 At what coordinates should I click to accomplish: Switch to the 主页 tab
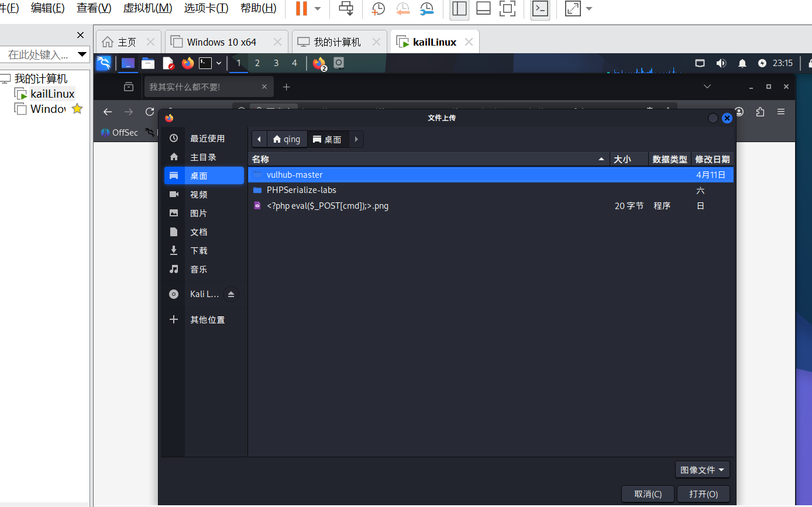point(127,42)
